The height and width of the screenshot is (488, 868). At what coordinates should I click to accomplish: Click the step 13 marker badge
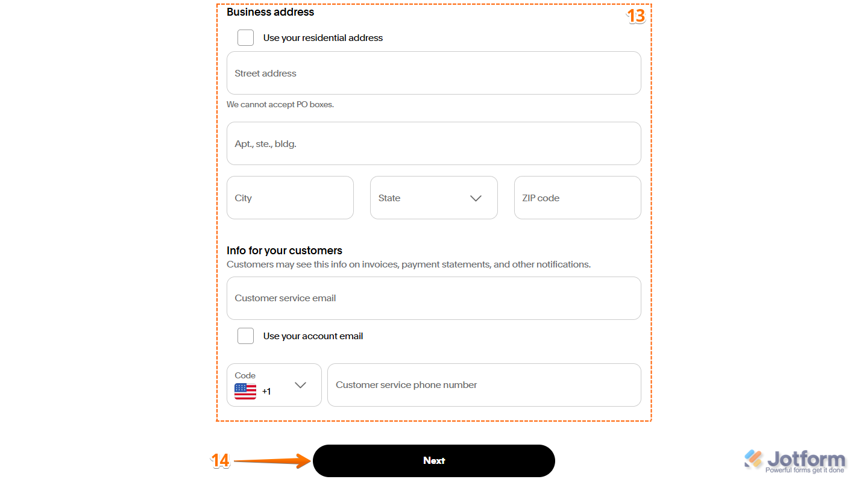(x=635, y=17)
